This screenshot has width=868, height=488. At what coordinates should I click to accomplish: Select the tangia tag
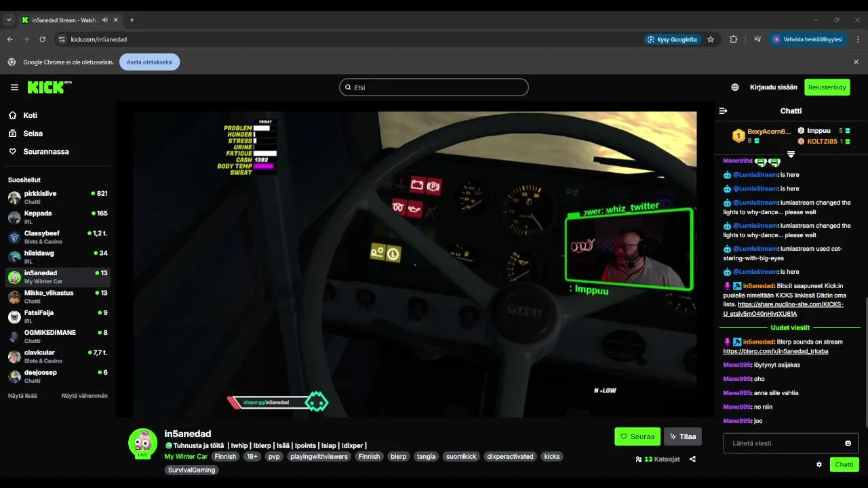426,457
